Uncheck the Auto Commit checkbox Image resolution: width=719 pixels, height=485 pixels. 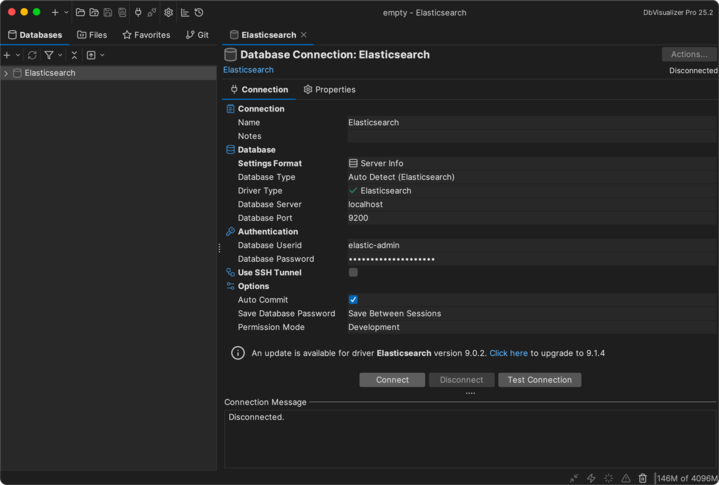(353, 300)
